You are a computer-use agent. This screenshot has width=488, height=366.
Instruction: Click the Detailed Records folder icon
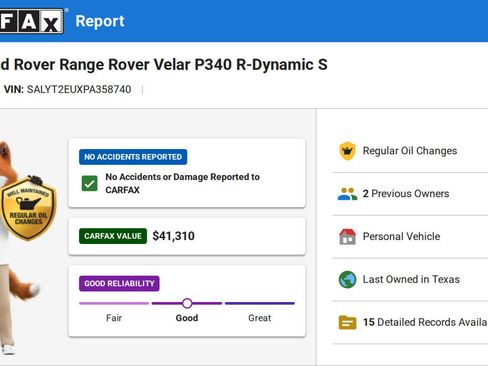pyautogui.click(x=347, y=322)
